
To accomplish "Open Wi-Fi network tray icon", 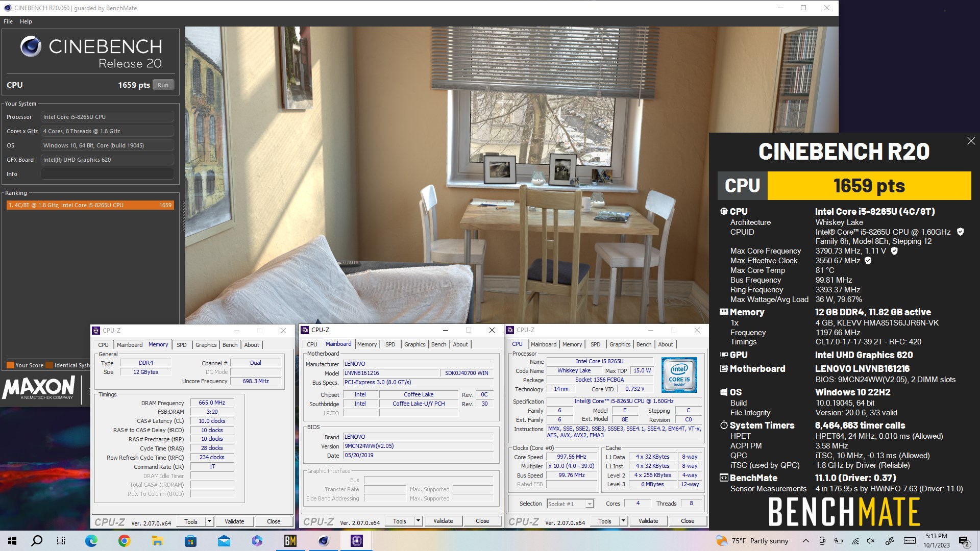I will click(855, 541).
